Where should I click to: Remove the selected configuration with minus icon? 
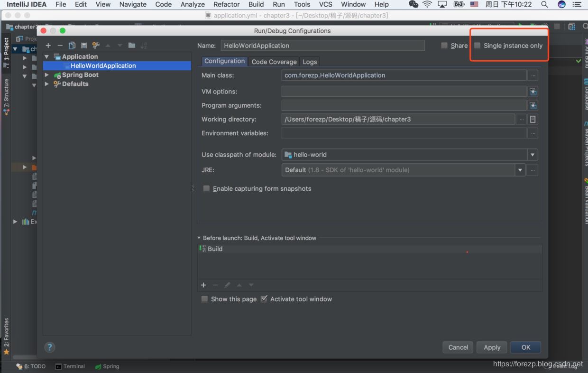point(60,46)
